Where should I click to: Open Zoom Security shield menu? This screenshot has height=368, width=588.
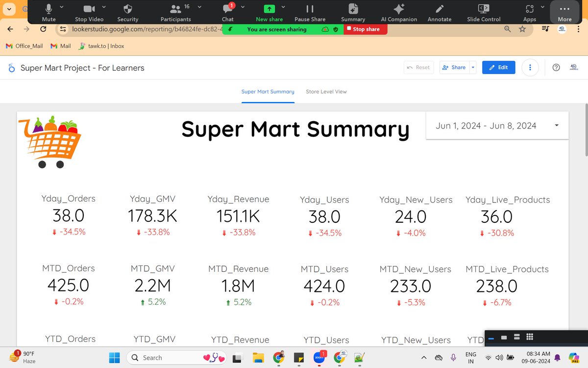point(128,12)
